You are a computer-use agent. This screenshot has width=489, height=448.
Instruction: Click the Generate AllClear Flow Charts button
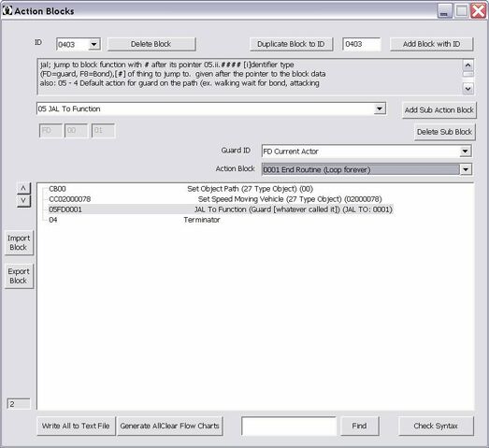[x=169, y=426]
